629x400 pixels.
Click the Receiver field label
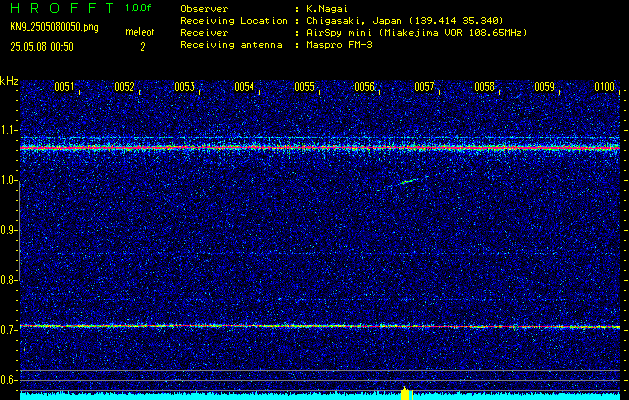point(204,32)
